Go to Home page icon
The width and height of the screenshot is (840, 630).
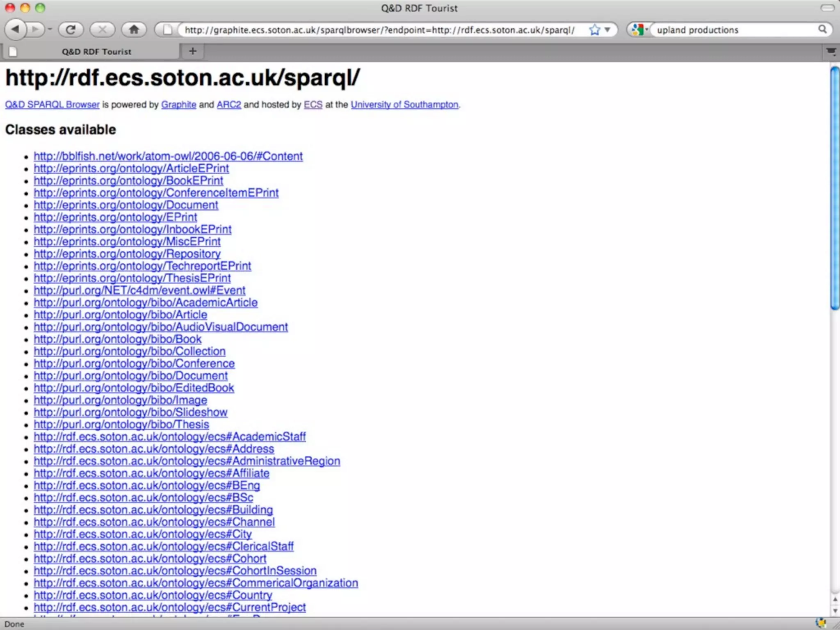coord(134,30)
